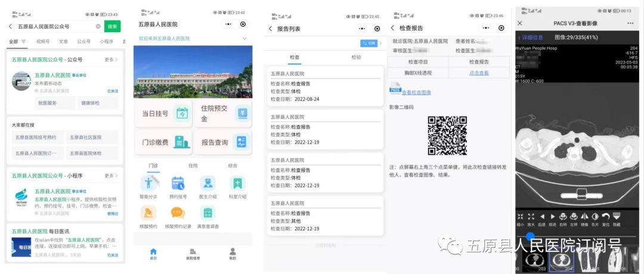This screenshot has width=644, height=274.
Task: Step to previous image with 后退
Action: pos(541,220)
